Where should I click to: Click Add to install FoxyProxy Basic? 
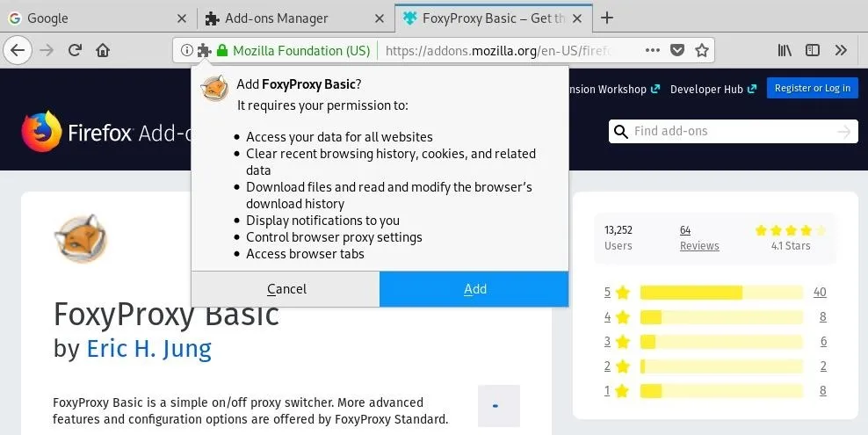pyautogui.click(x=474, y=289)
